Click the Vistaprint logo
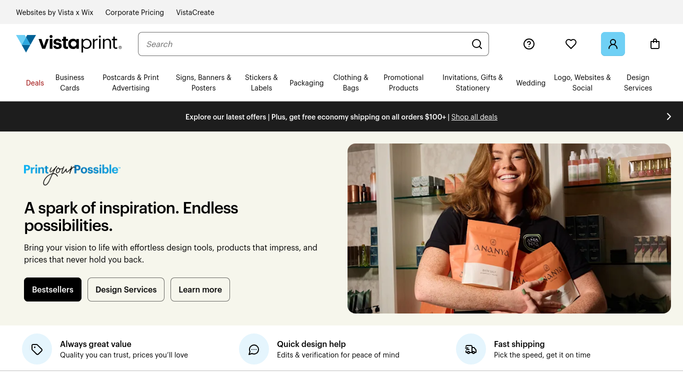This screenshot has width=683, height=384. 69,44
